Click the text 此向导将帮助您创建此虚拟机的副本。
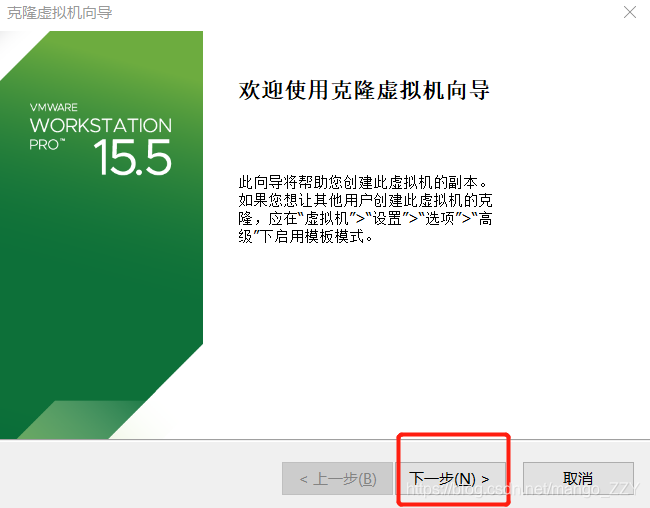The width and height of the screenshot is (650, 508). [364, 182]
